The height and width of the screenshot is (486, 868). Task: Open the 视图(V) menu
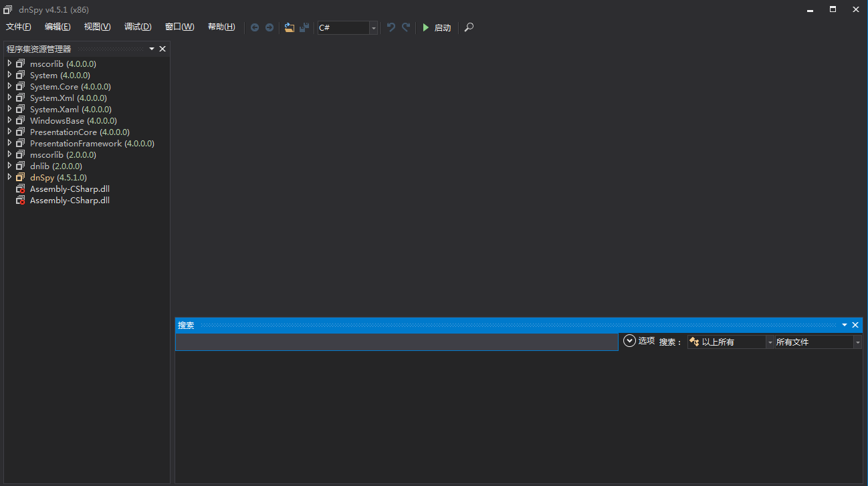(98, 27)
